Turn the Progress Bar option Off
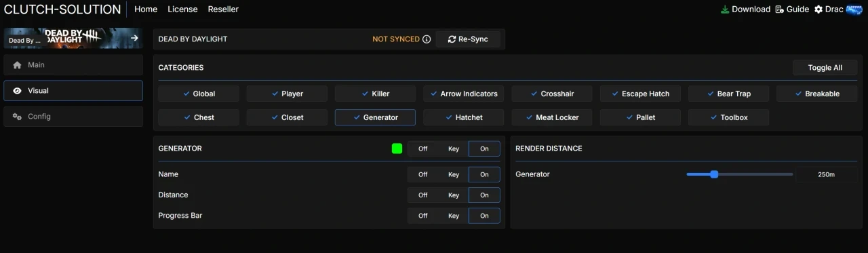868x253 pixels. point(422,216)
